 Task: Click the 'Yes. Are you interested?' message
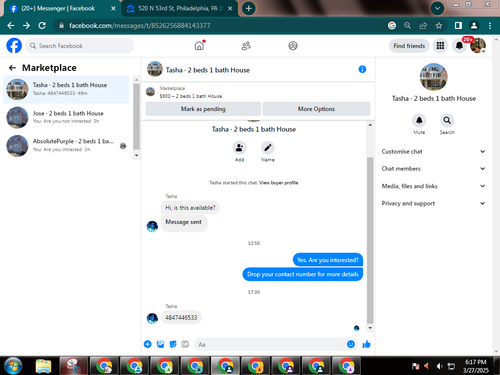pos(328,260)
